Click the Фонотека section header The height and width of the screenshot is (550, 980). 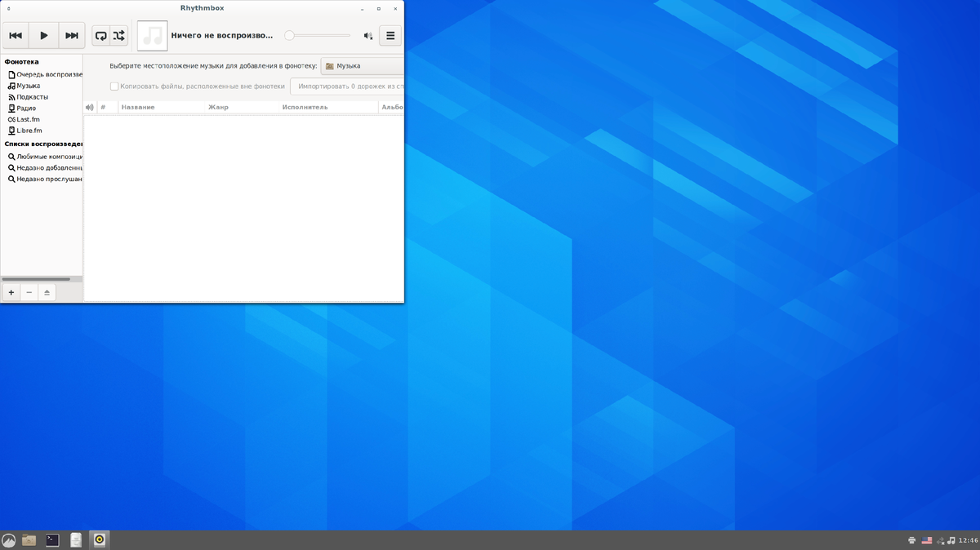click(x=21, y=62)
